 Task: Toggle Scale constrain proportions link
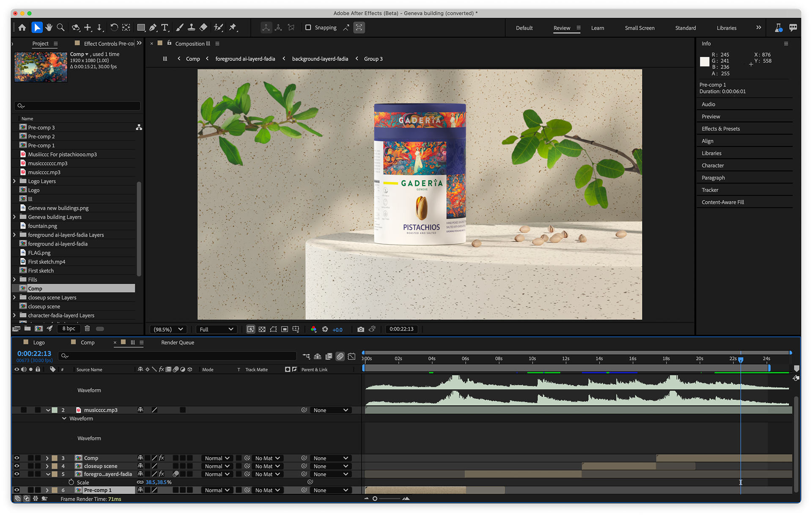(x=140, y=482)
